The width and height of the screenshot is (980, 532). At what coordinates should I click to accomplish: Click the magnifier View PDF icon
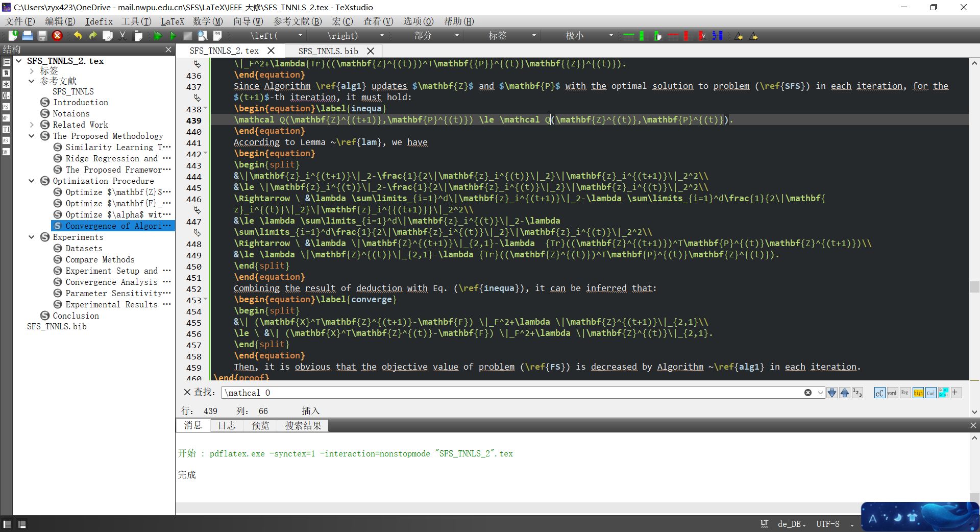click(203, 36)
